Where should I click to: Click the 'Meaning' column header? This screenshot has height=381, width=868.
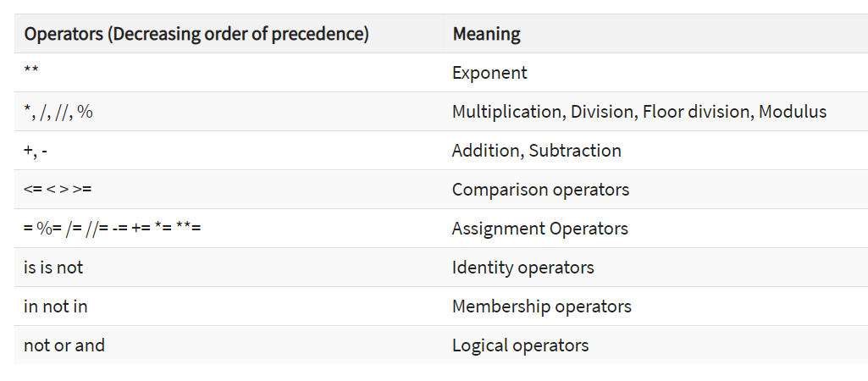[486, 35]
